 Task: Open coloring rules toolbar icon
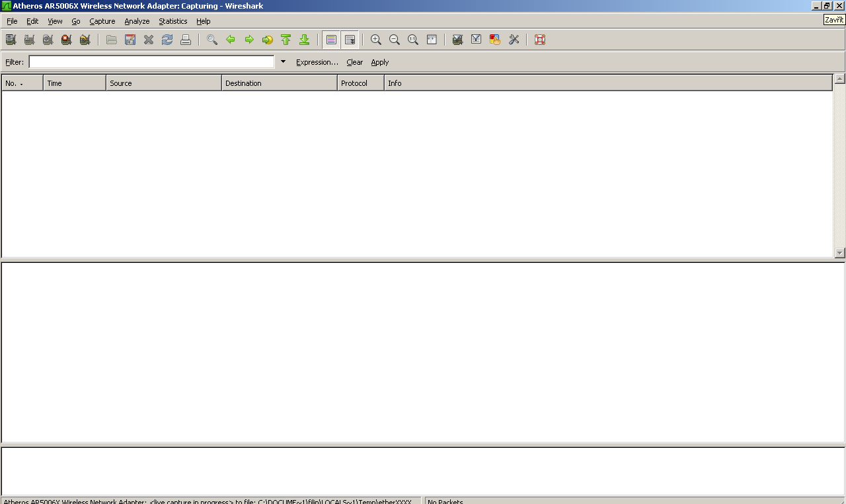494,40
